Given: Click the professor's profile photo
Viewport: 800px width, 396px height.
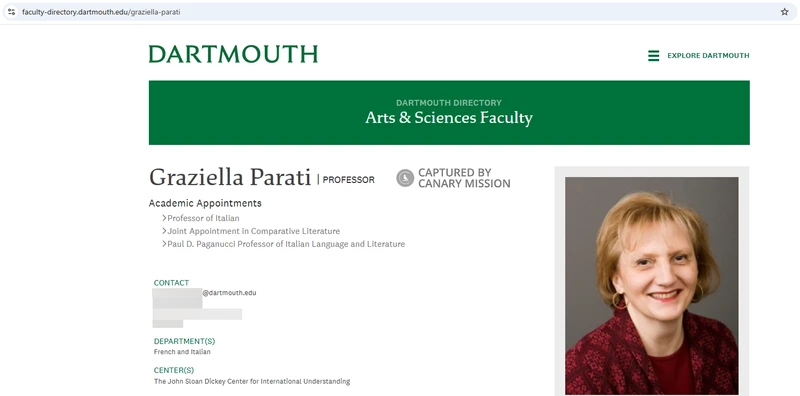Looking at the screenshot, I should click(652, 286).
